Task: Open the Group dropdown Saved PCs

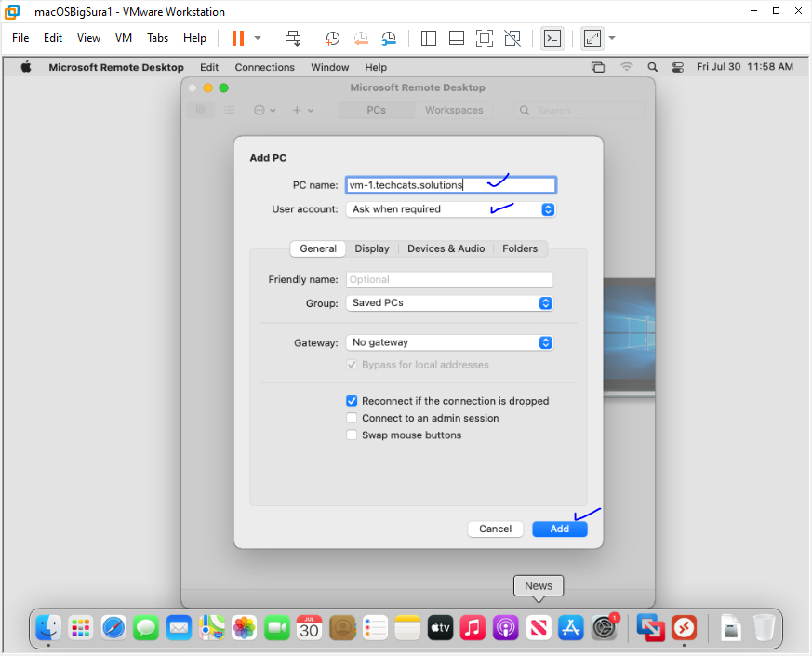Action: pos(449,303)
